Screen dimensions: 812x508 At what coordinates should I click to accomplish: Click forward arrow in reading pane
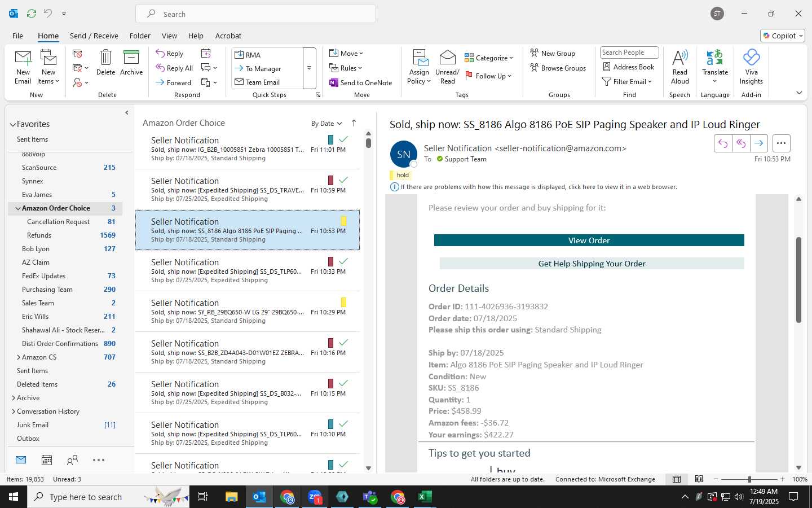click(x=759, y=143)
